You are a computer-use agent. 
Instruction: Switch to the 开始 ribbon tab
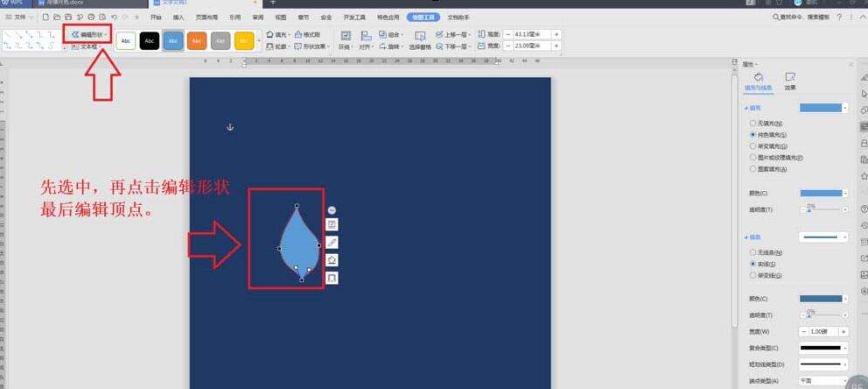point(156,18)
